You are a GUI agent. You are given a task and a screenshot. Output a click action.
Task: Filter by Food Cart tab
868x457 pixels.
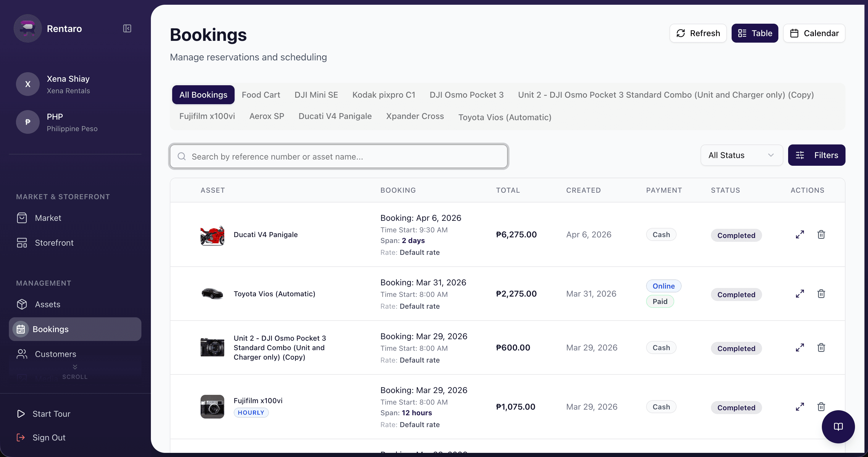[x=261, y=95]
